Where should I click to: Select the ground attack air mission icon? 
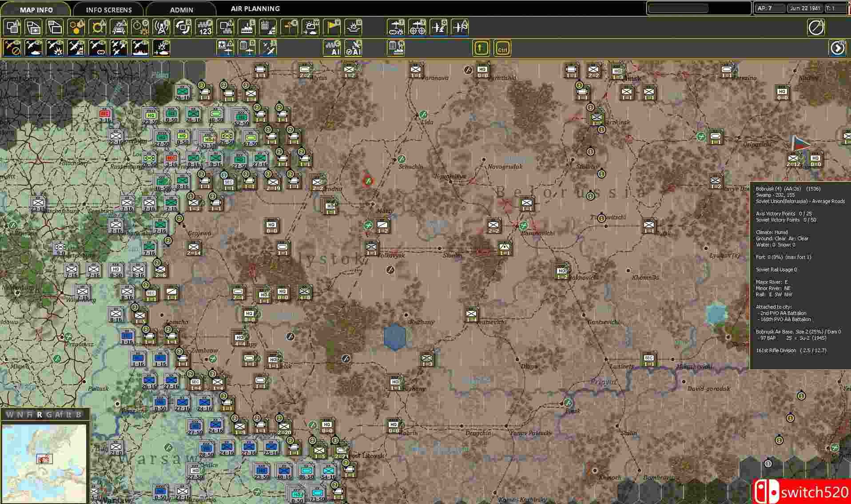55,48
